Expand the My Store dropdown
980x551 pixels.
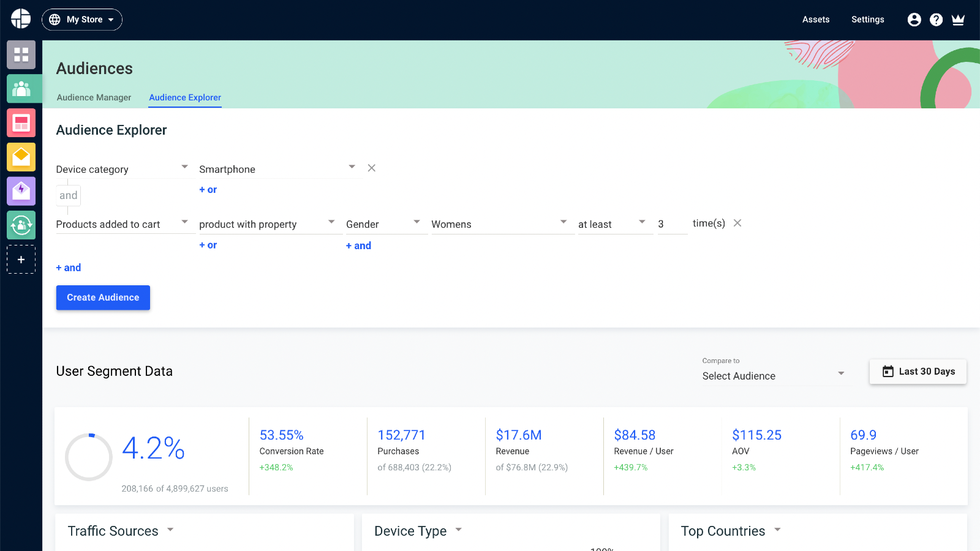tap(82, 19)
